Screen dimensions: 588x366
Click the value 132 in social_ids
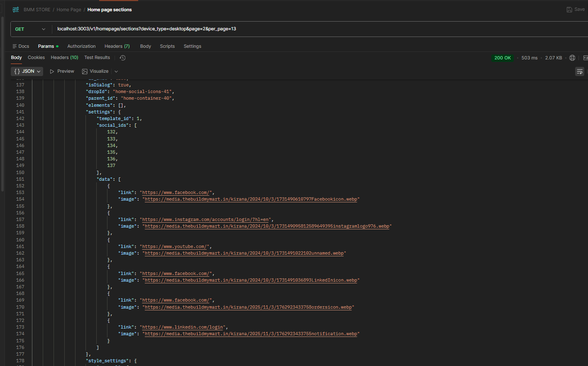click(111, 132)
